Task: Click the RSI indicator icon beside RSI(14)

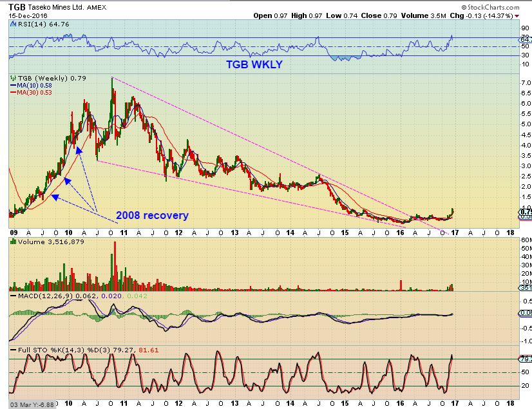Action: click(x=14, y=24)
